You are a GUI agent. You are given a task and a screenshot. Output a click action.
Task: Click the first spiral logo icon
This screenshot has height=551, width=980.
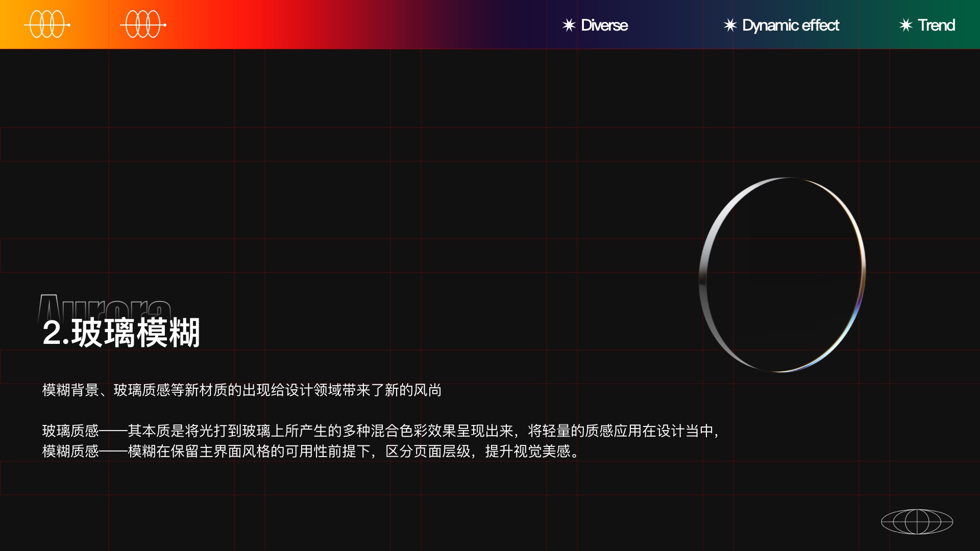click(47, 24)
